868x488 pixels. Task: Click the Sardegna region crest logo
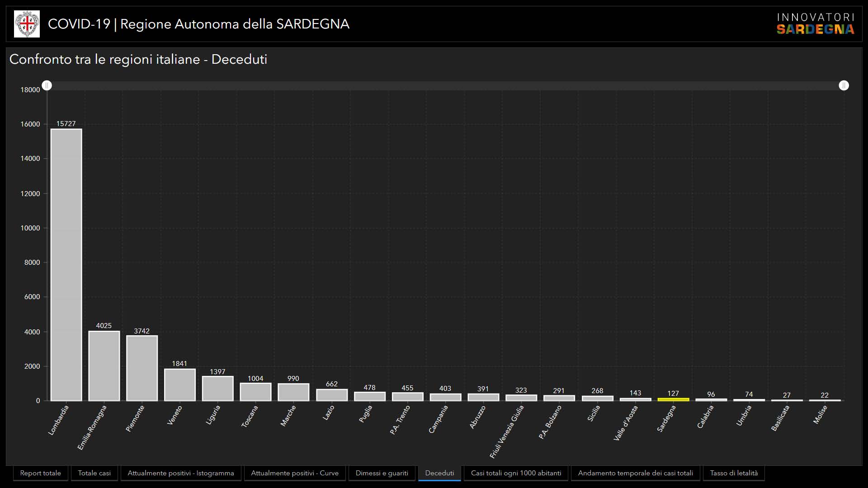[27, 24]
